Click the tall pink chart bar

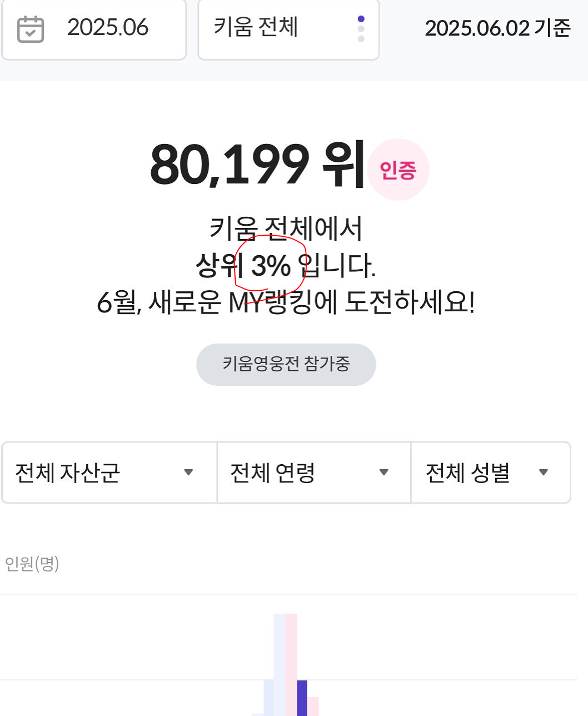(x=291, y=665)
